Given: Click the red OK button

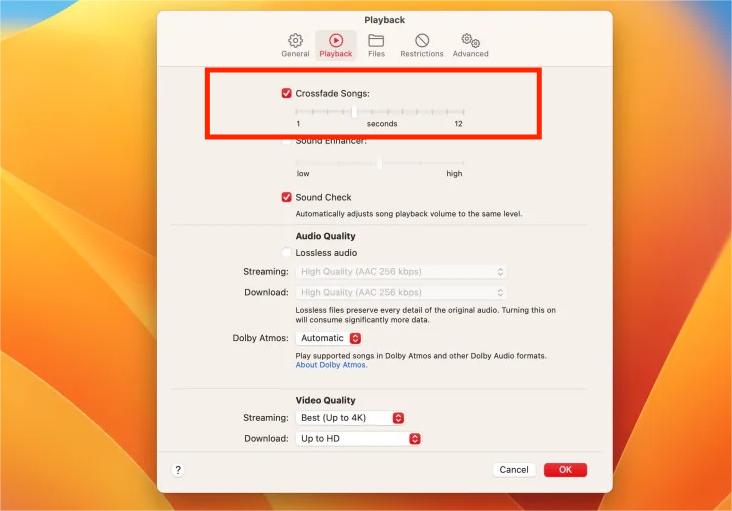Looking at the screenshot, I should point(565,470).
